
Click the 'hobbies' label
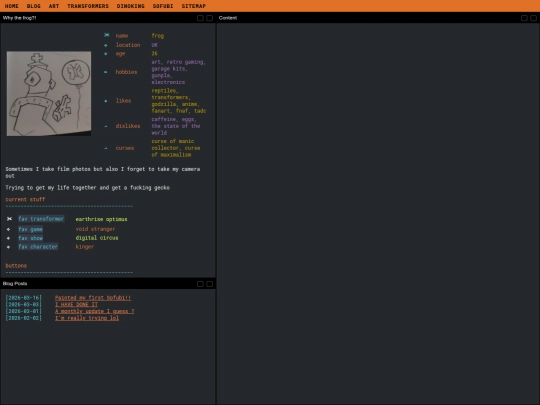[x=126, y=72]
